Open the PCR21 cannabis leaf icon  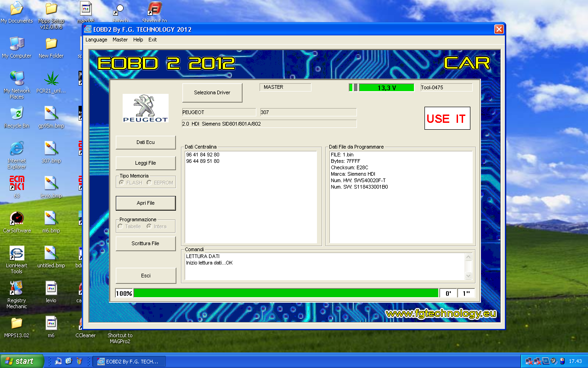coord(51,78)
